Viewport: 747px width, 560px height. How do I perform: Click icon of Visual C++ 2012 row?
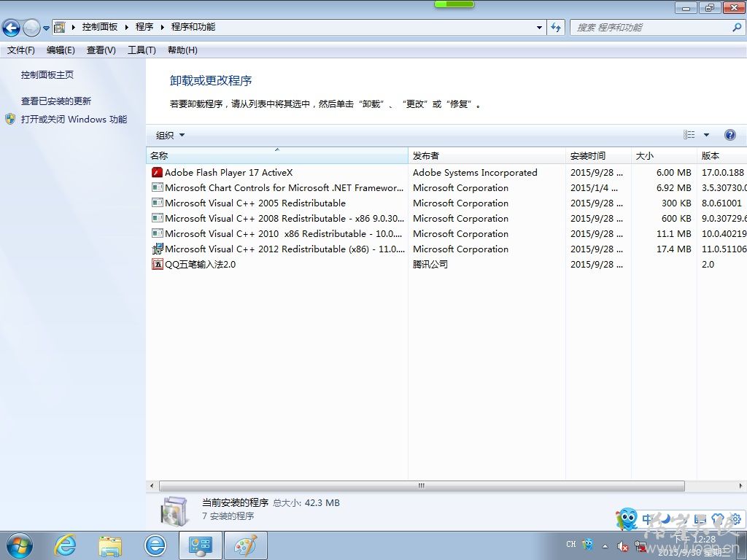pos(157,249)
